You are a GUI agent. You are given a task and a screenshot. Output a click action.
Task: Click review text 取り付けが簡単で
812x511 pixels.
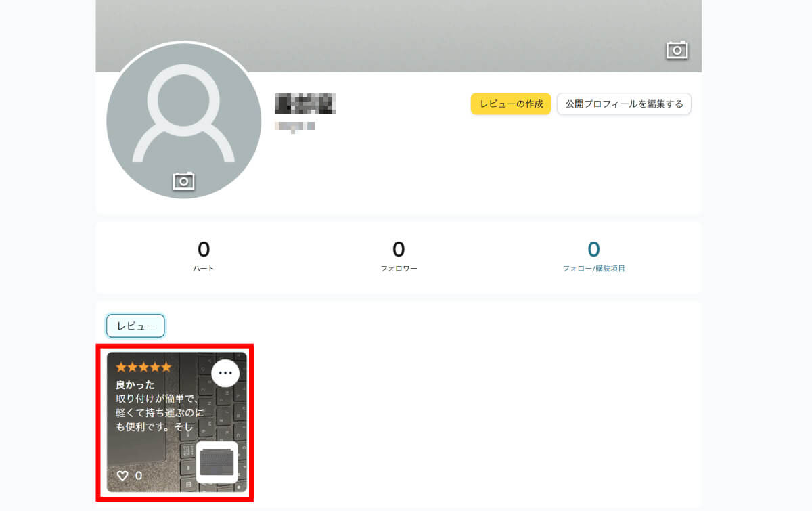click(x=157, y=399)
